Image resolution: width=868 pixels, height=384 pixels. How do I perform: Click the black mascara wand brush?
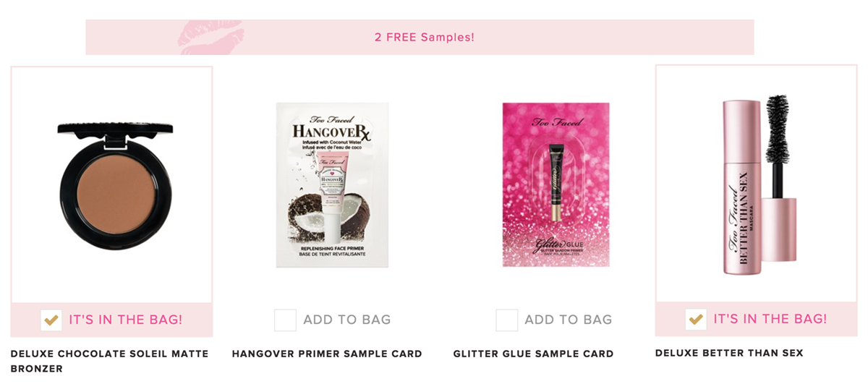tap(780, 148)
